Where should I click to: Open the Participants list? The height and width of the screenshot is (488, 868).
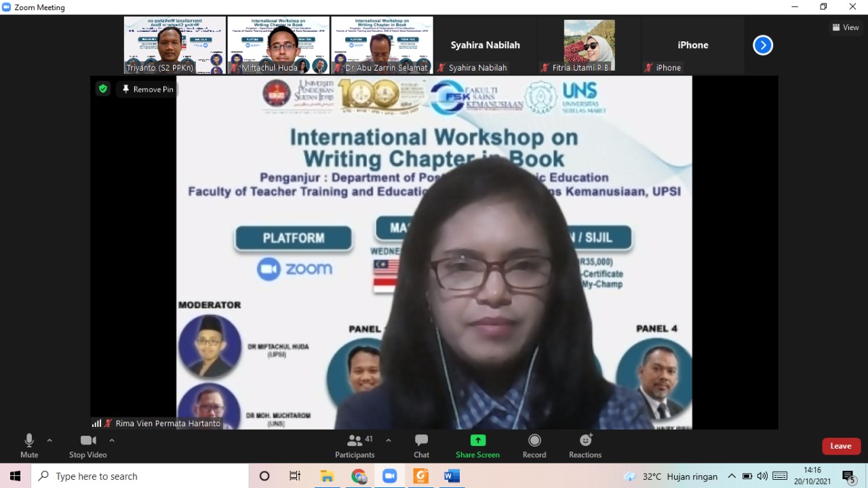tap(355, 445)
